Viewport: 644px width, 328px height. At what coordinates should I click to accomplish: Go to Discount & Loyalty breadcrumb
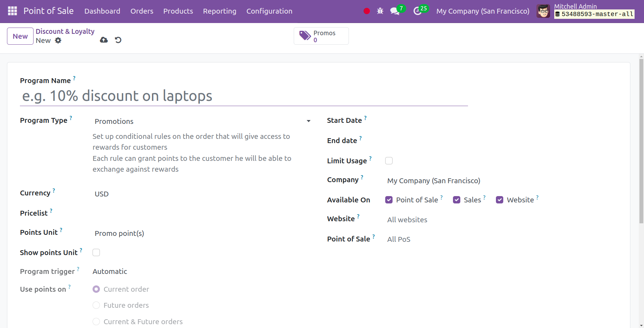(65, 31)
